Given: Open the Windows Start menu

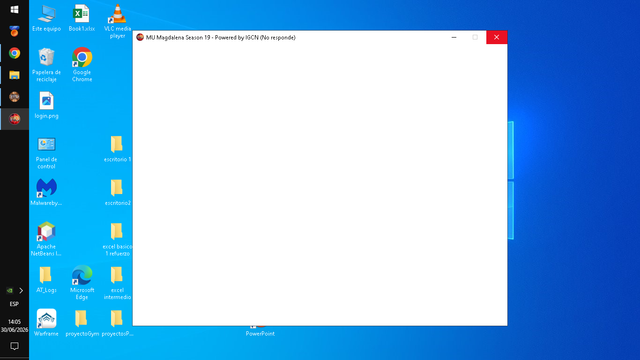Looking at the screenshot, I should pyautogui.click(x=14, y=9).
